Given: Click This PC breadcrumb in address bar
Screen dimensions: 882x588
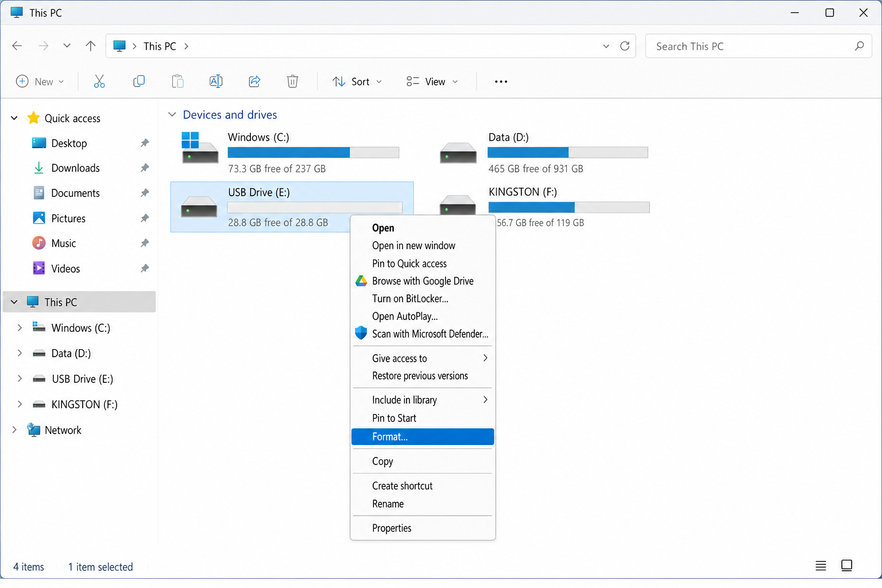Looking at the screenshot, I should pos(160,46).
